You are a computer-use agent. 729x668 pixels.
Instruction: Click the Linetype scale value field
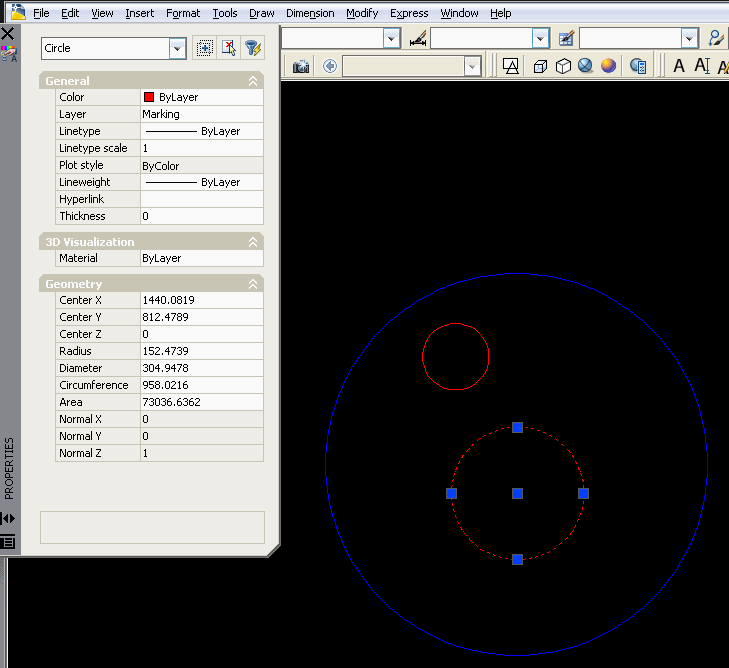202,148
